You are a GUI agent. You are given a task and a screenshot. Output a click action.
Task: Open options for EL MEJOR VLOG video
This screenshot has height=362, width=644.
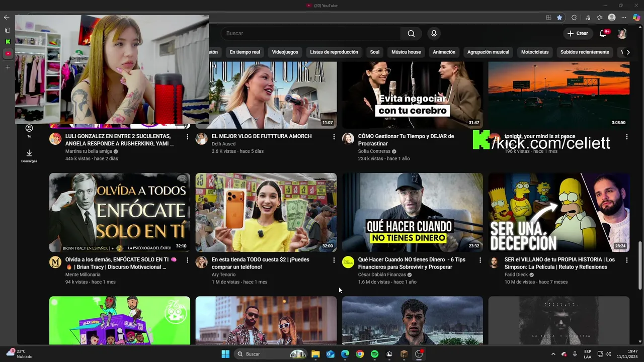tap(334, 137)
